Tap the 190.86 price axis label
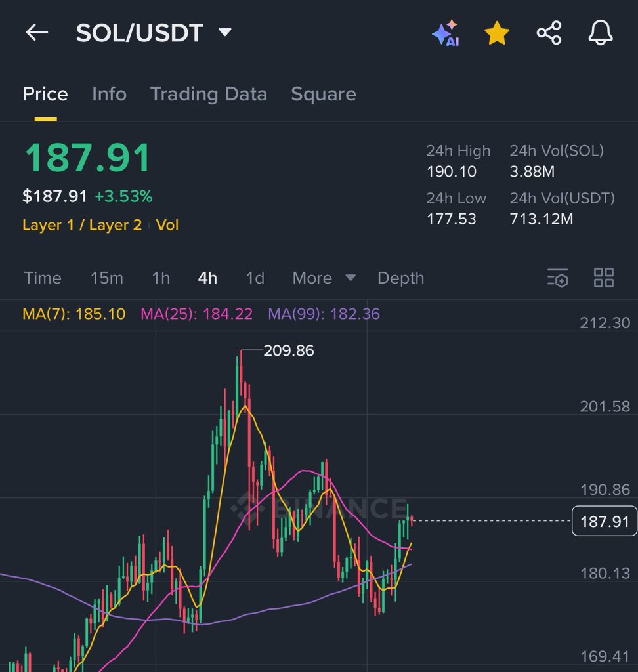 point(605,490)
